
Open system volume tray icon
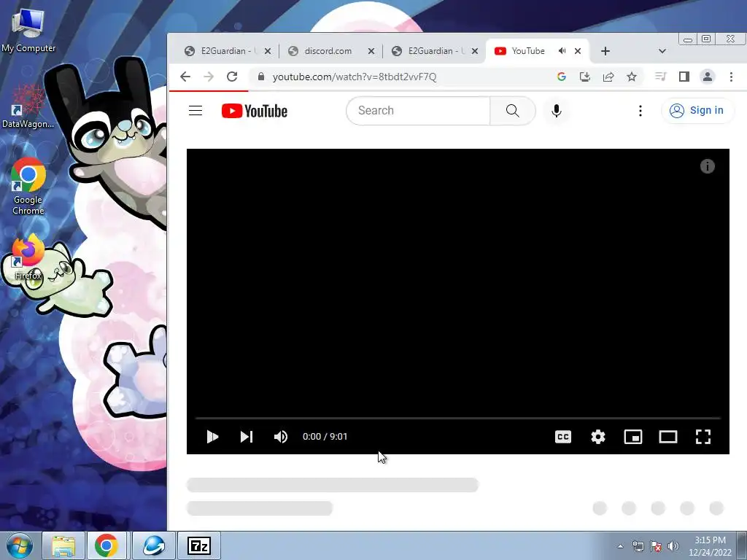(673, 546)
